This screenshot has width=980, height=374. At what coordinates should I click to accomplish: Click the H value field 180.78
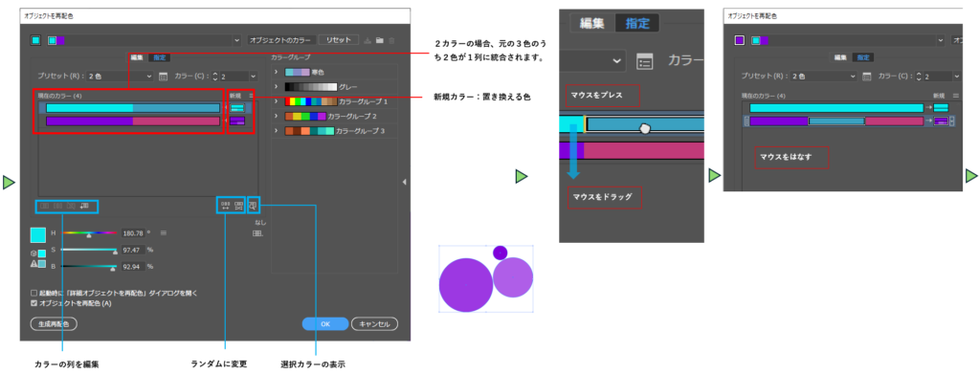133,232
